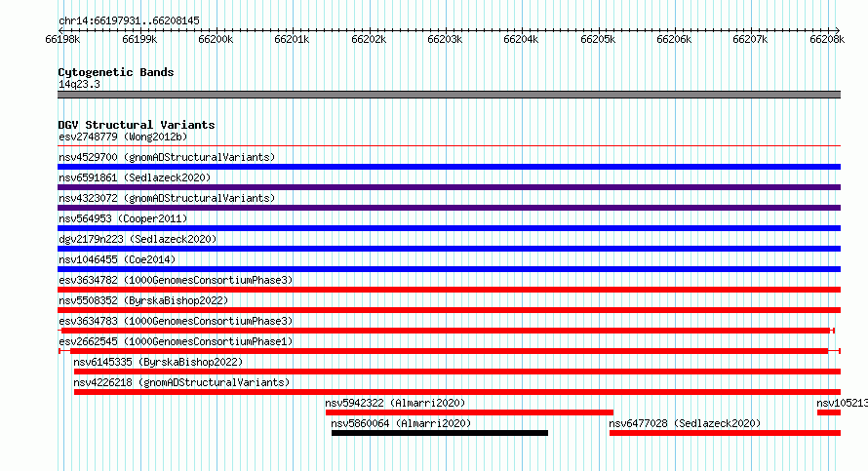The width and height of the screenshot is (868, 471).
Task: Open the cut-off nsv105213 label at right edge
Action: click(x=842, y=403)
